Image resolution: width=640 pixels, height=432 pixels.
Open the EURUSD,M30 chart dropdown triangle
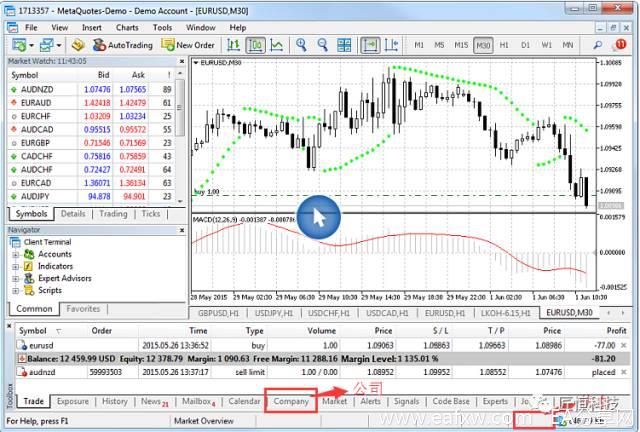coord(196,63)
